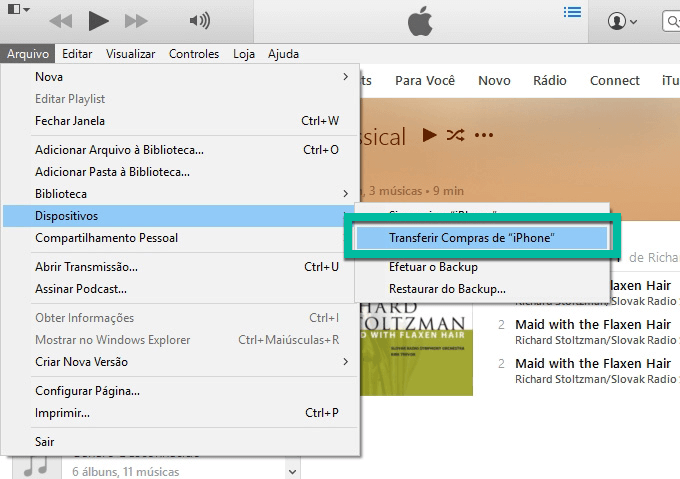Skip forward to the next track
The width and height of the screenshot is (680, 479).
(x=136, y=21)
